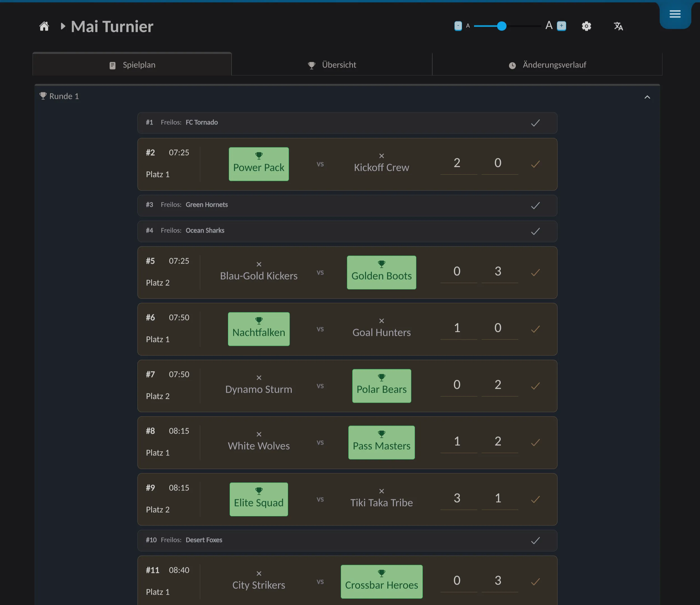Collapse the Runde 1 section chevron
Image resolution: width=700 pixels, height=605 pixels.
pyautogui.click(x=647, y=97)
